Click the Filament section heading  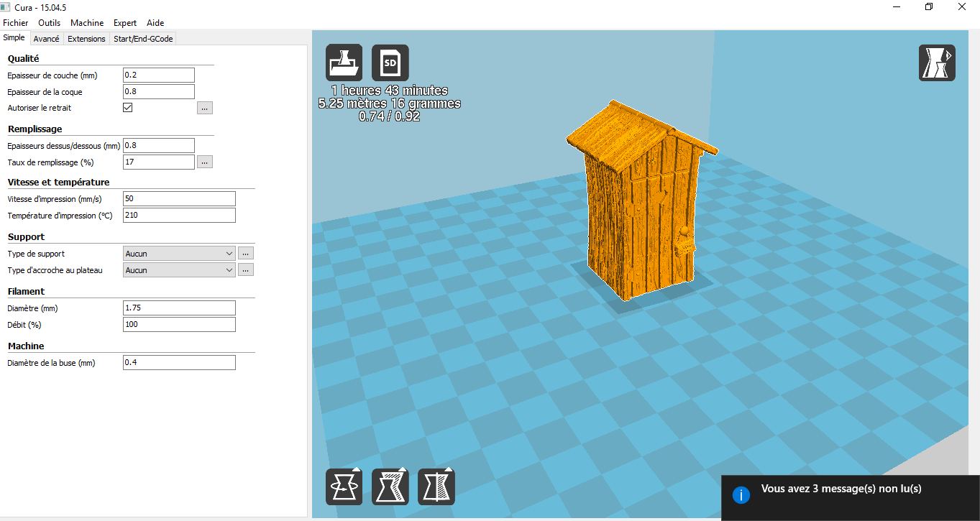tap(26, 291)
